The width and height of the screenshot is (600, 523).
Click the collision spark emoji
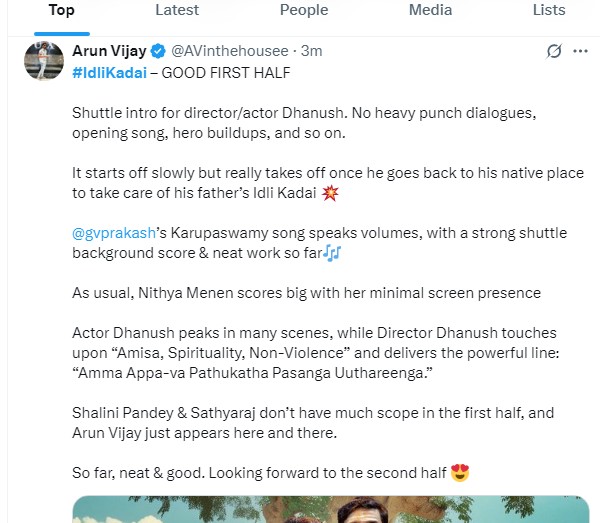(x=330, y=193)
